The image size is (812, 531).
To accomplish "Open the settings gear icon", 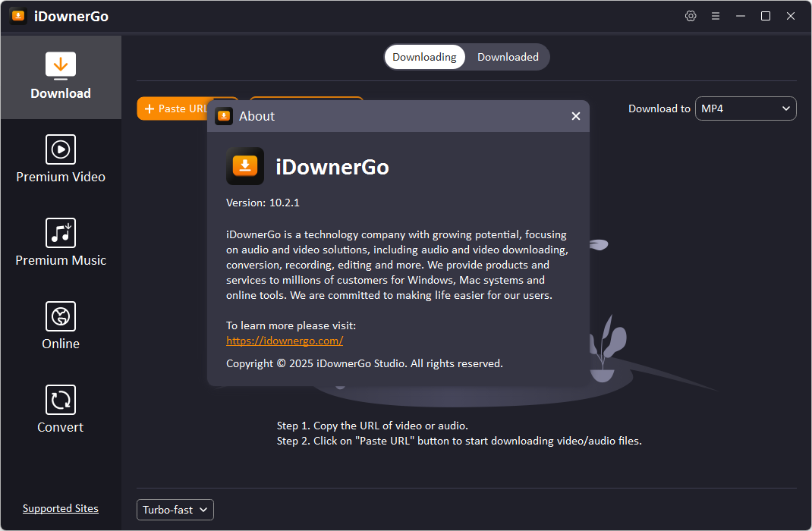I will click(691, 16).
